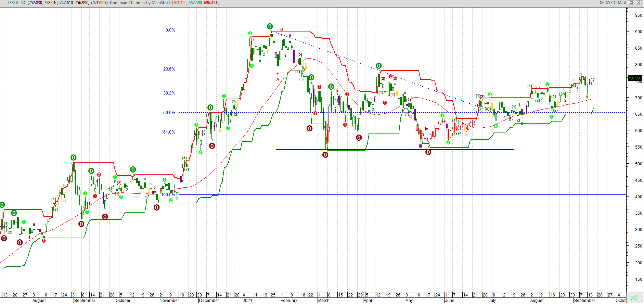This screenshot has height=304, width=644.
Task: Select the red B wave label near the top
Action: [x=282, y=29]
